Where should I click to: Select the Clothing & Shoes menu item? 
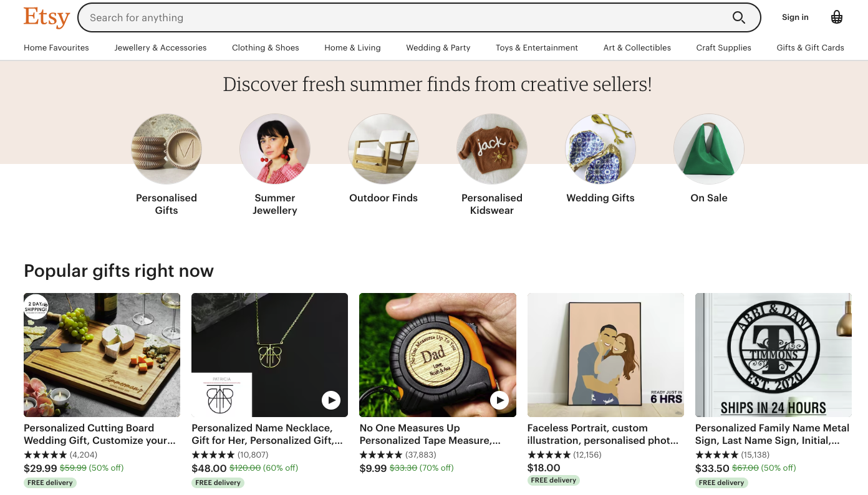click(265, 47)
